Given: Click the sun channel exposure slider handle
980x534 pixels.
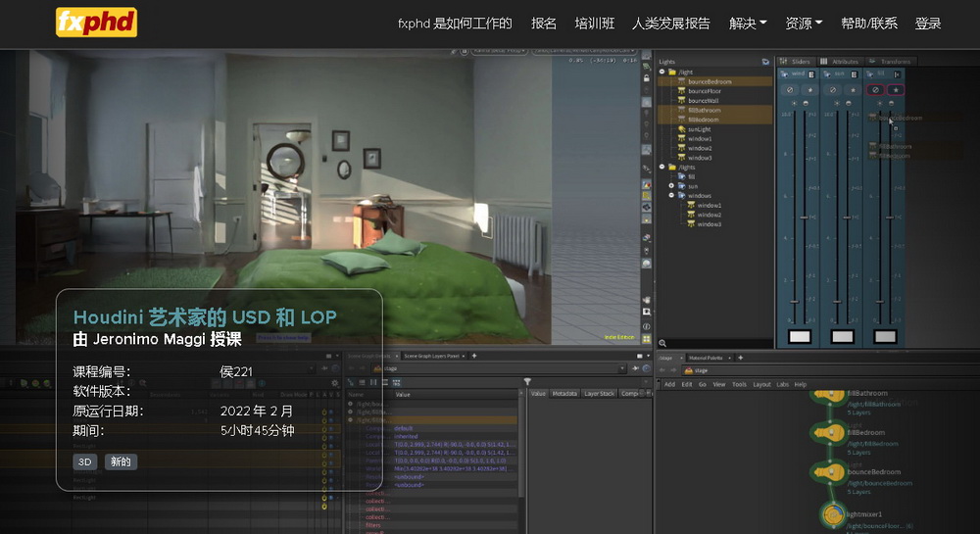Looking at the screenshot, I should [x=847, y=218].
